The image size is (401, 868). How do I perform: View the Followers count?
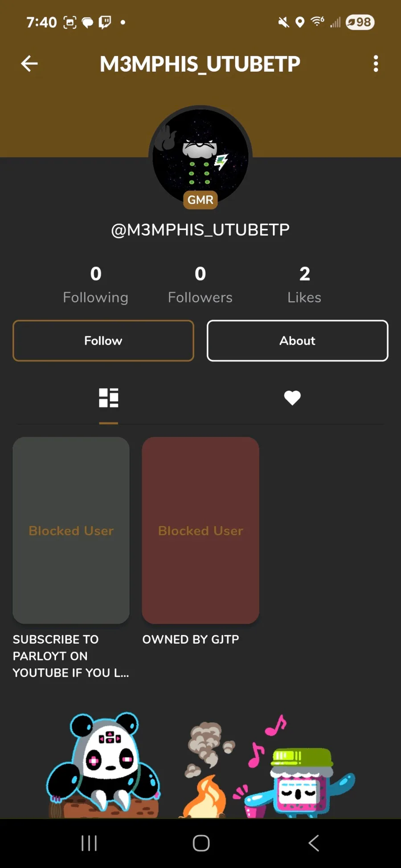point(200,285)
